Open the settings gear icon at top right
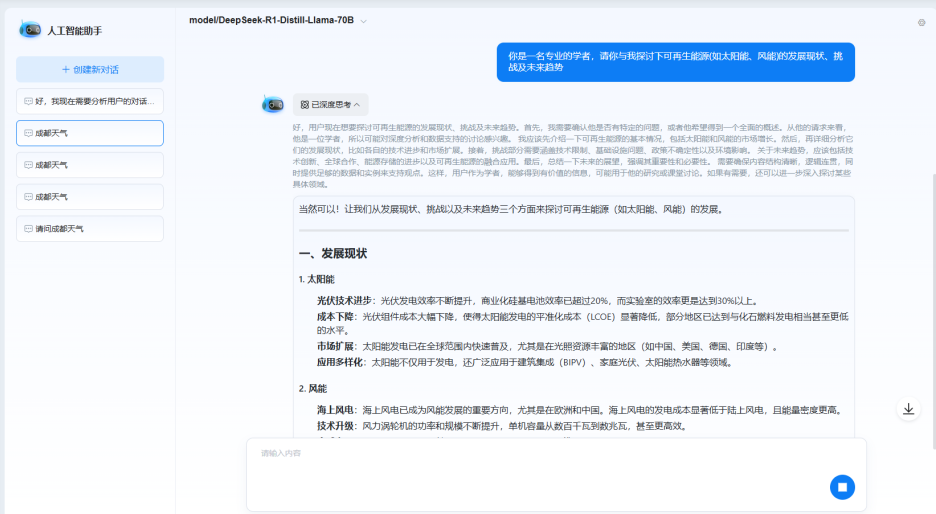 pos(922,23)
